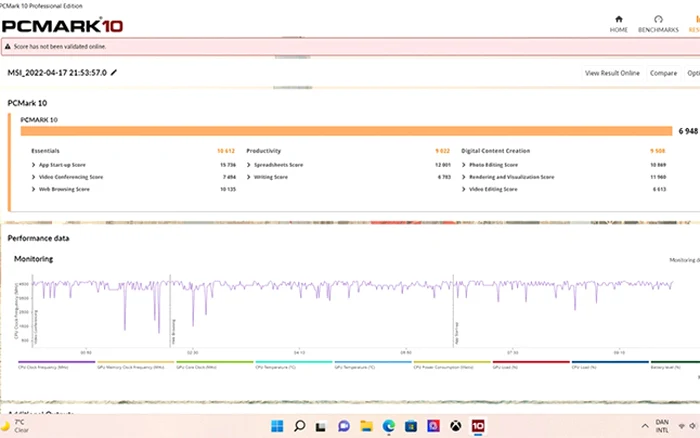Edit the result name with pencil icon
Image resolution: width=700 pixels, height=438 pixels.
[x=114, y=72]
